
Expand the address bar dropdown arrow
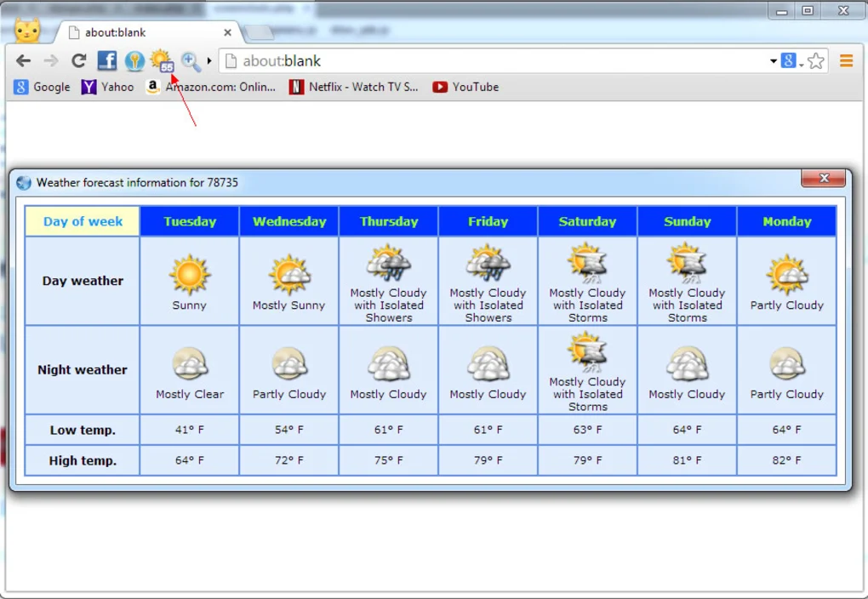click(x=772, y=60)
